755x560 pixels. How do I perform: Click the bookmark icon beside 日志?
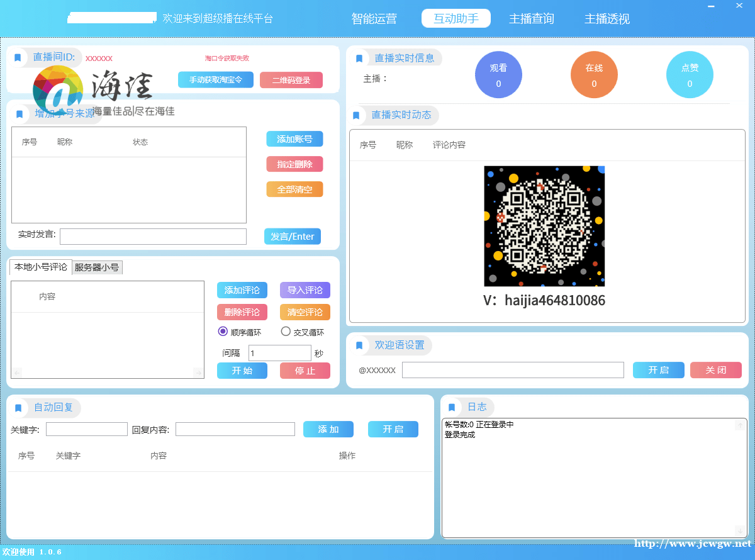point(452,407)
